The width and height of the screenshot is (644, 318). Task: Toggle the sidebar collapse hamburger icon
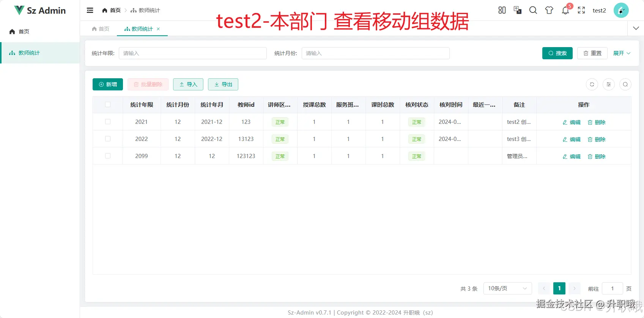pos(90,10)
